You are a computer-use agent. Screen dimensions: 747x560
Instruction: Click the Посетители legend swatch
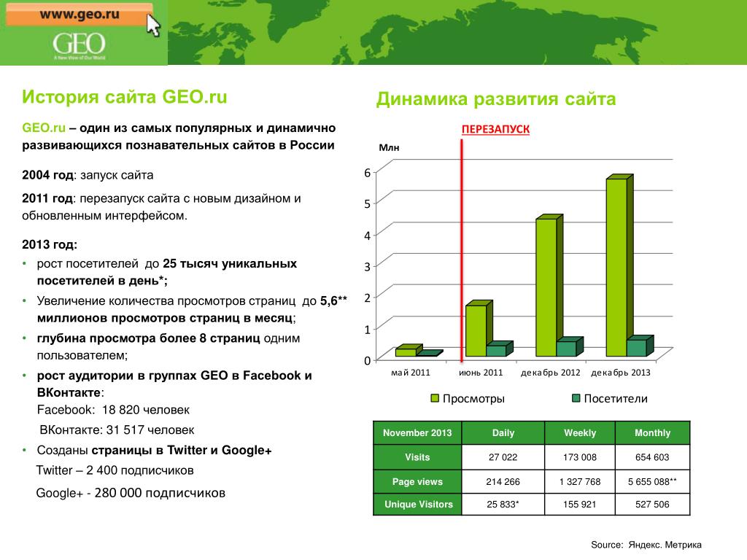(x=576, y=398)
